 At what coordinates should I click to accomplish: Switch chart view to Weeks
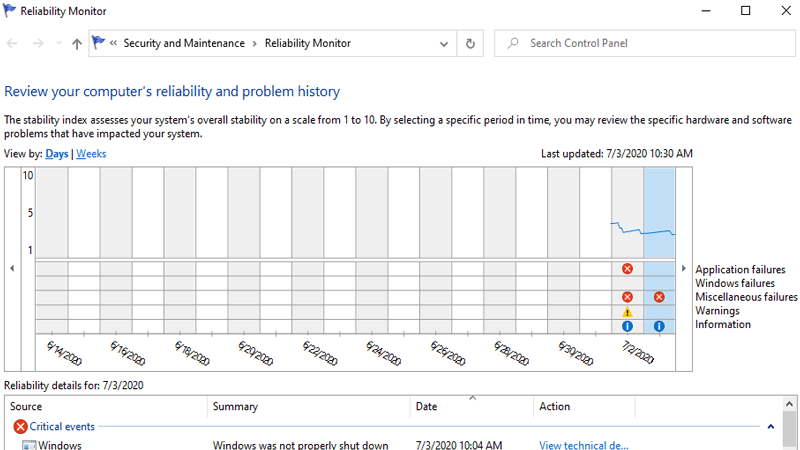click(x=91, y=154)
